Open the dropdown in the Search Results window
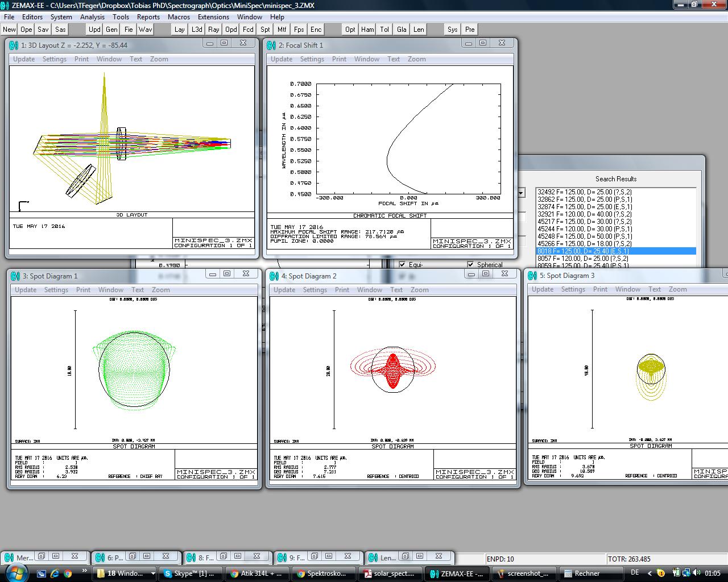 coord(521,193)
